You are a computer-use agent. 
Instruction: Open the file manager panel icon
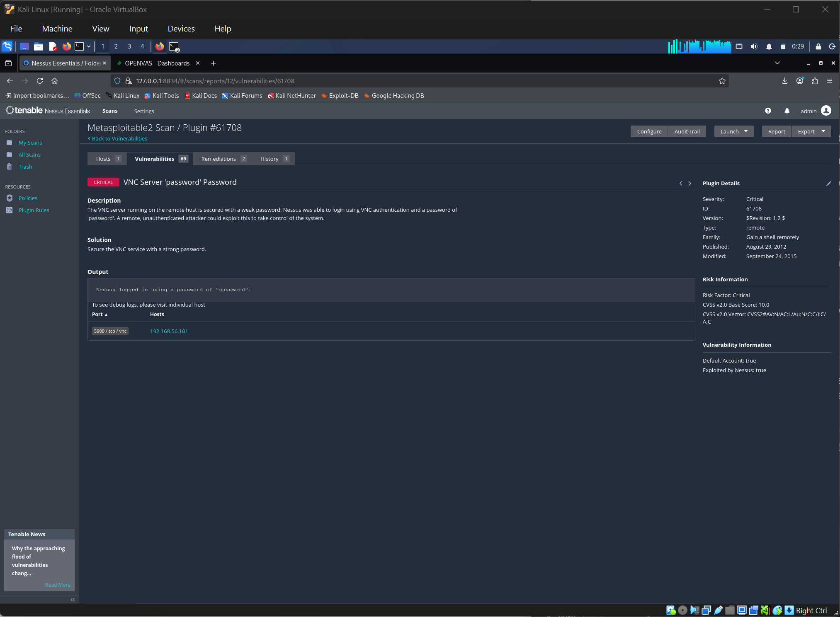(39, 46)
